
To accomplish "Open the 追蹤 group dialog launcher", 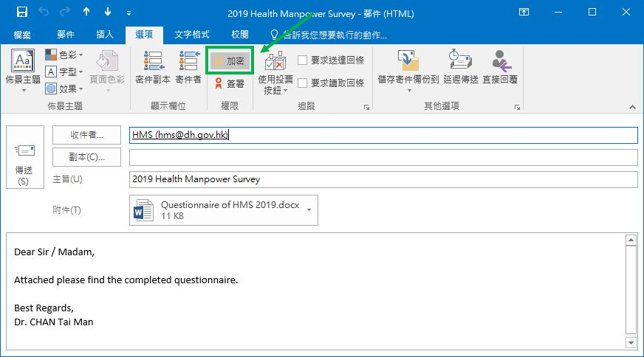I will point(366,108).
